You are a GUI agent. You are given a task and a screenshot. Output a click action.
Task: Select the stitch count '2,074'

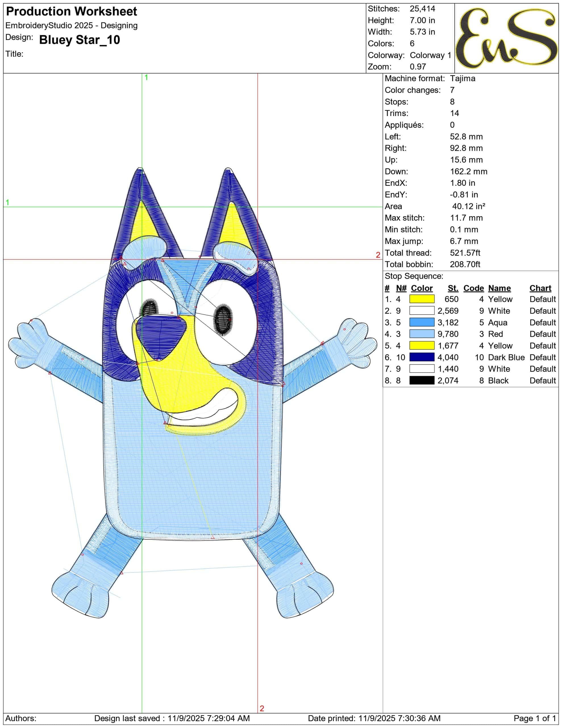pyautogui.click(x=448, y=381)
